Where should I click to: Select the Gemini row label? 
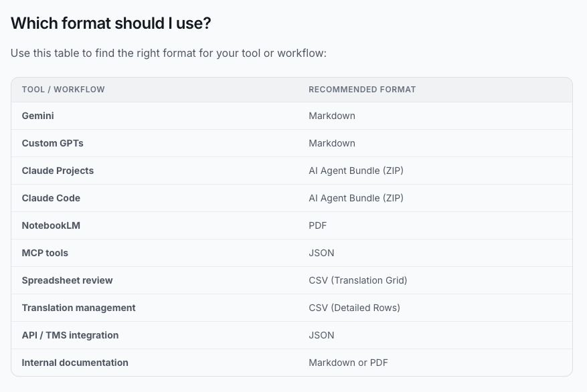tap(38, 116)
